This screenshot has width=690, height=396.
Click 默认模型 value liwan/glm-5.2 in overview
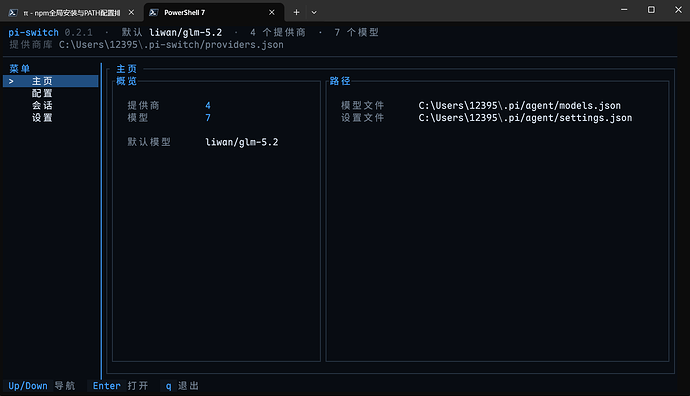pyautogui.click(x=242, y=142)
